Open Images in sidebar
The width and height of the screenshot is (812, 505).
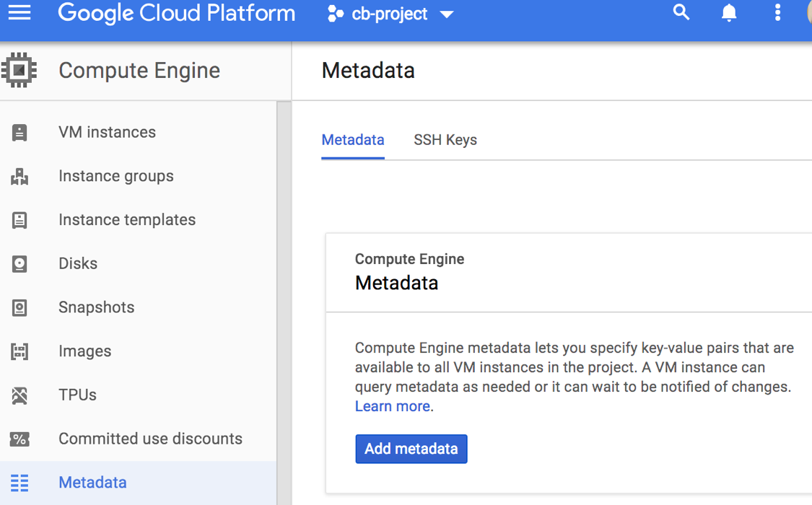tap(85, 351)
